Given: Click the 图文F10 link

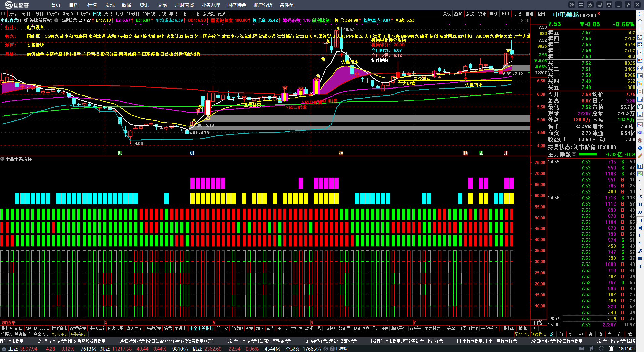Looking at the screenshot, I should [x=522, y=334].
